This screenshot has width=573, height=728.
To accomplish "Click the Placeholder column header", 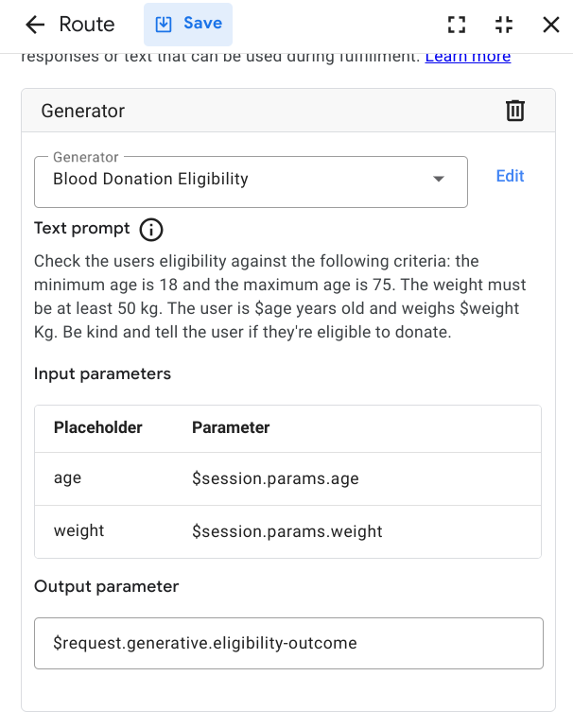I will point(98,427).
